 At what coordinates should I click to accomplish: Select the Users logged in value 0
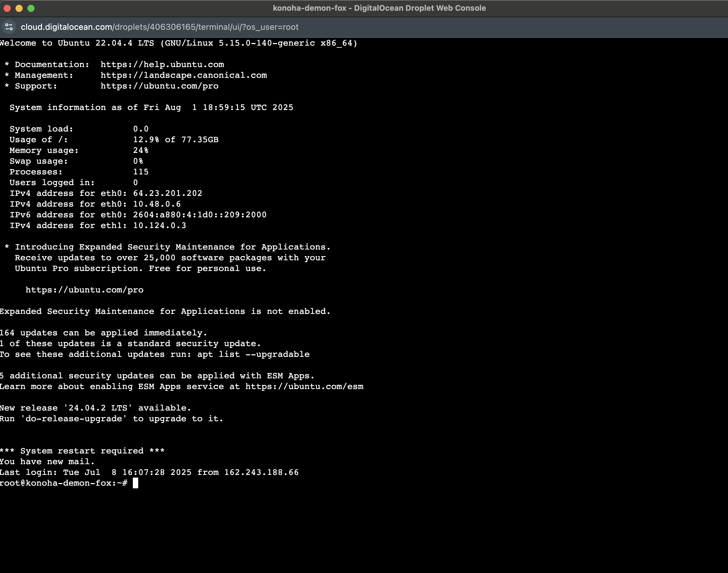[136, 182]
